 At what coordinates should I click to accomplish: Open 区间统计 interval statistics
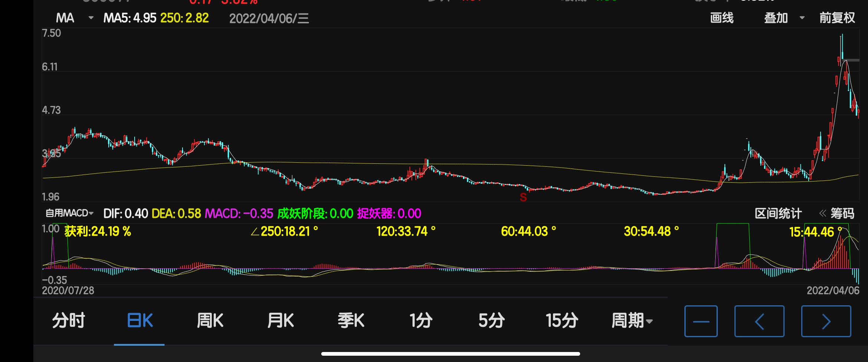[778, 213]
